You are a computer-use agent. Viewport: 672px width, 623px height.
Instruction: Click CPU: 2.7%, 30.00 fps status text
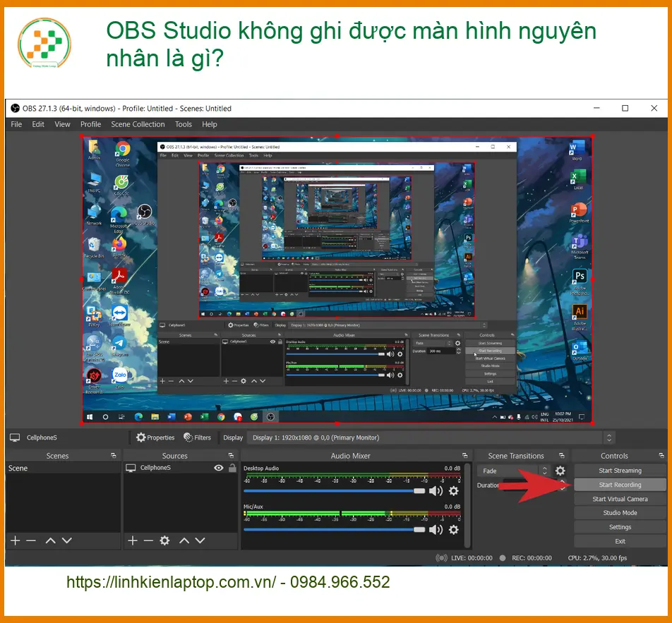pos(597,558)
